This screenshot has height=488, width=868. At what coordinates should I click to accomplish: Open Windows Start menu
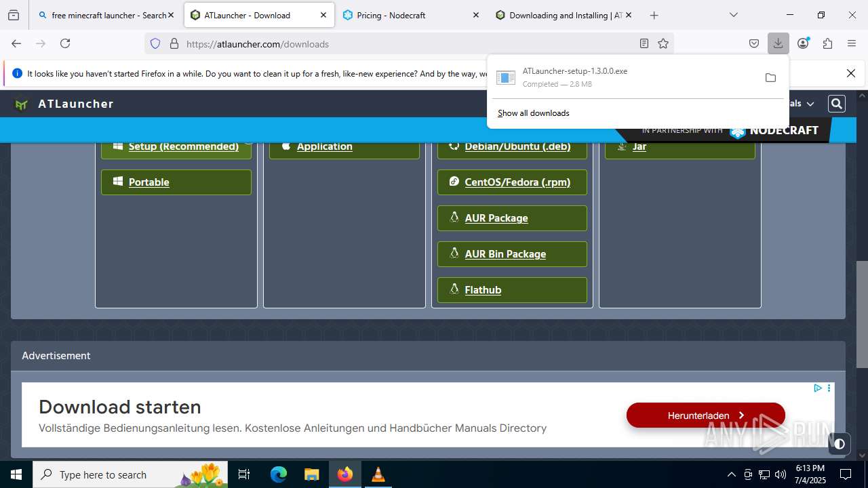(16, 474)
